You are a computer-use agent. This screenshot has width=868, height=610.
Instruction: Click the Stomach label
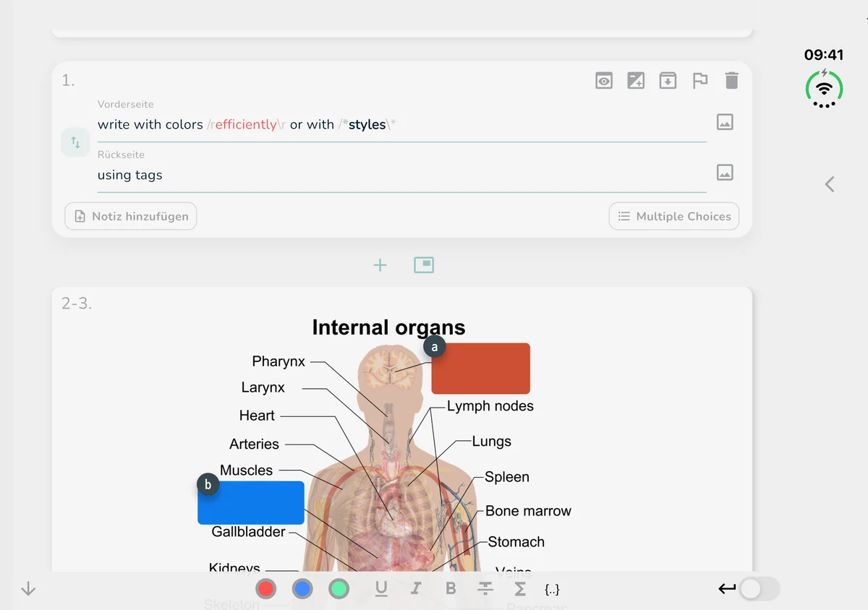(516, 542)
